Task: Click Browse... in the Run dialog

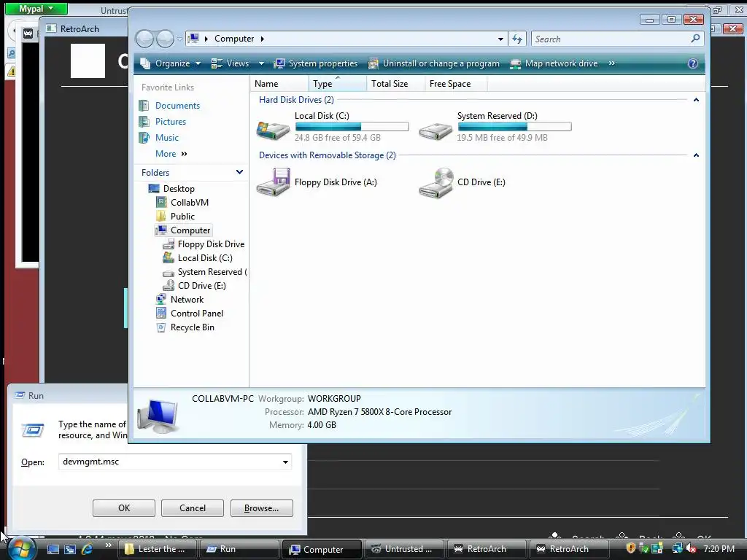Action: point(262,508)
